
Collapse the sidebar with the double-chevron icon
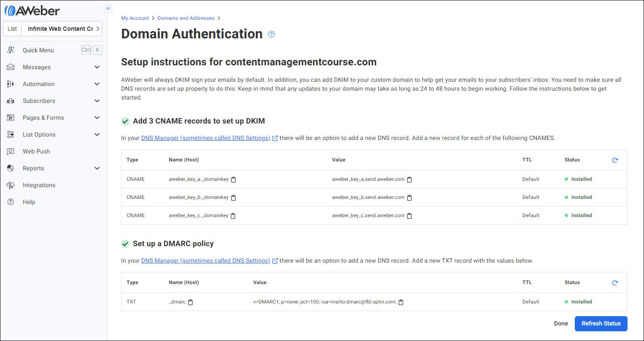(x=108, y=8)
